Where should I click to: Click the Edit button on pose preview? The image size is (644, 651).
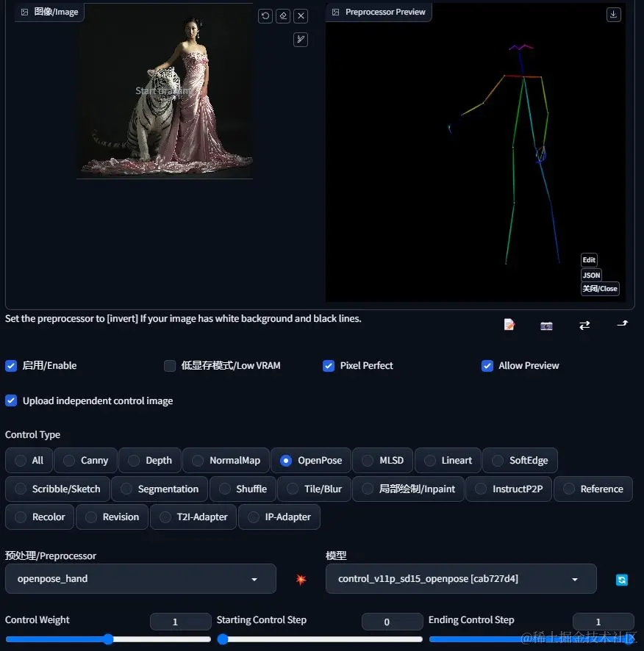pos(589,260)
